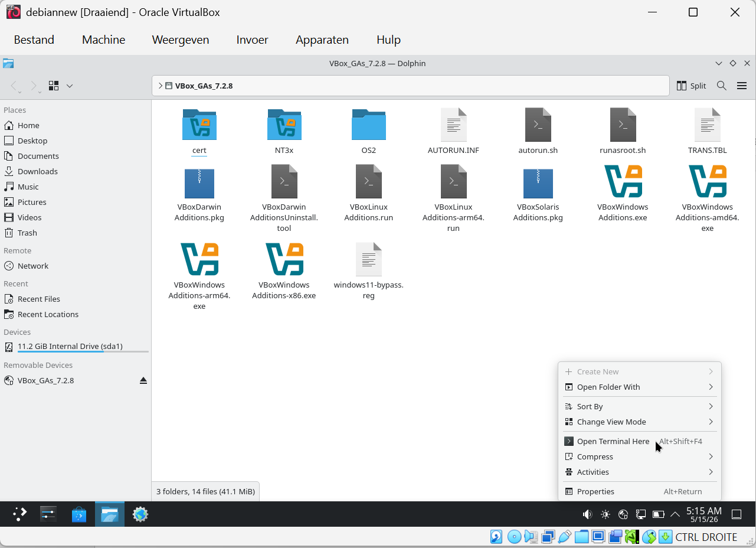Eject the VBox_GAs_7.2.8 disc
This screenshot has width=756, height=548.
point(143,380)
